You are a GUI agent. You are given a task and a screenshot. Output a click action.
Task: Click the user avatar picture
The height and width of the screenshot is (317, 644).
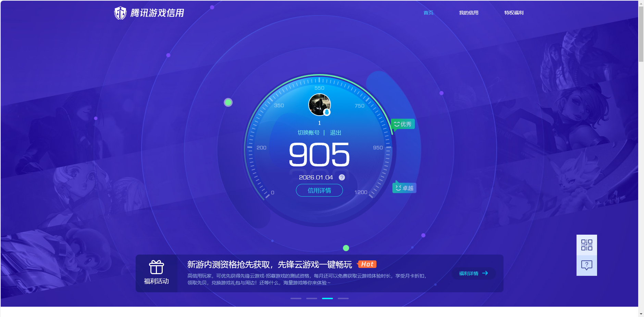coord(319,105)
